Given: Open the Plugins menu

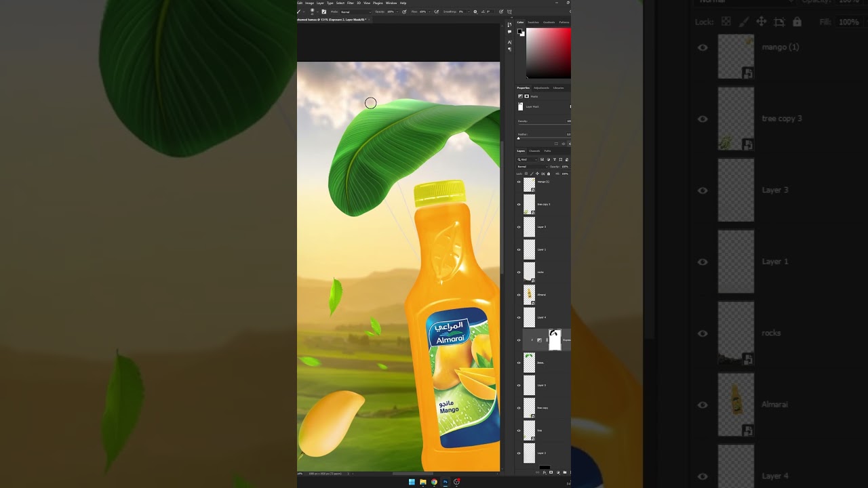Looking at the screenshot, I should (378, 3).
